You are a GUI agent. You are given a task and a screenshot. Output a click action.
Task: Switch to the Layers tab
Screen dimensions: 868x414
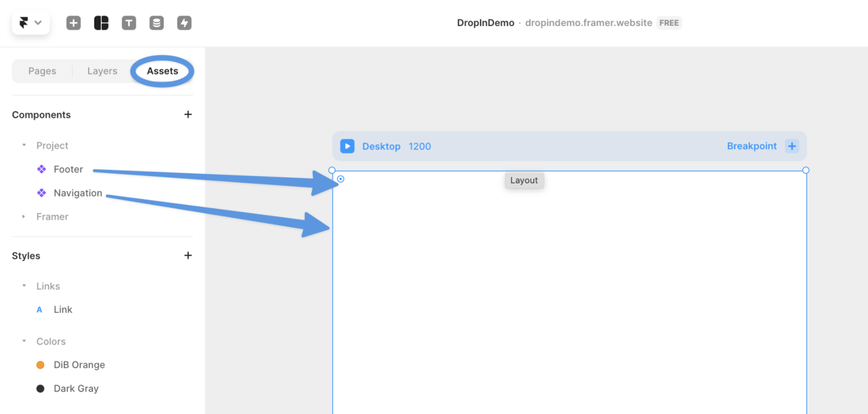(102, 71)
